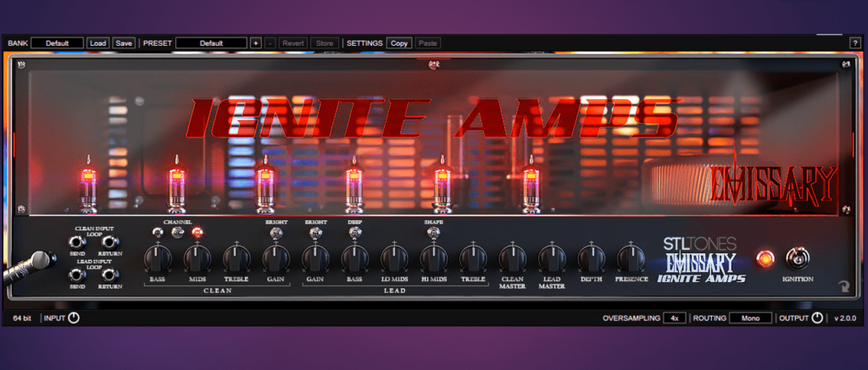Click the clean channel GAIN knob
868x370 pixels.
[x=275, y=257]
